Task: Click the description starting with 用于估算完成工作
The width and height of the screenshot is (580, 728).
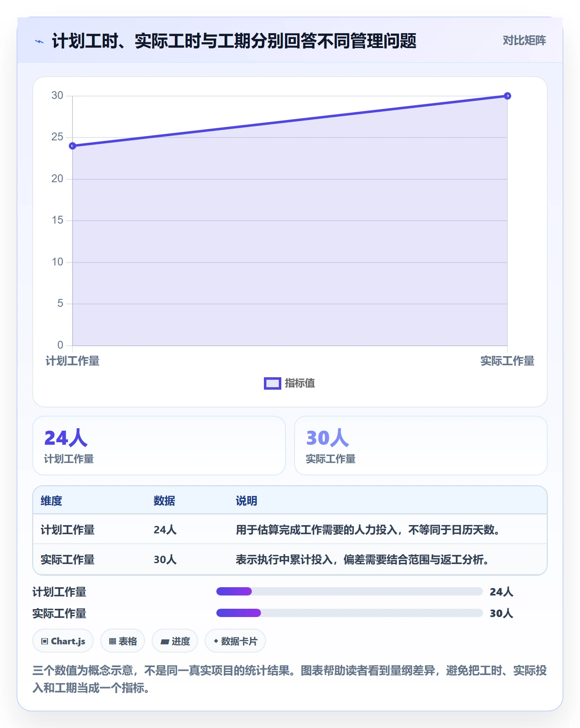Action: coord(368,530)
